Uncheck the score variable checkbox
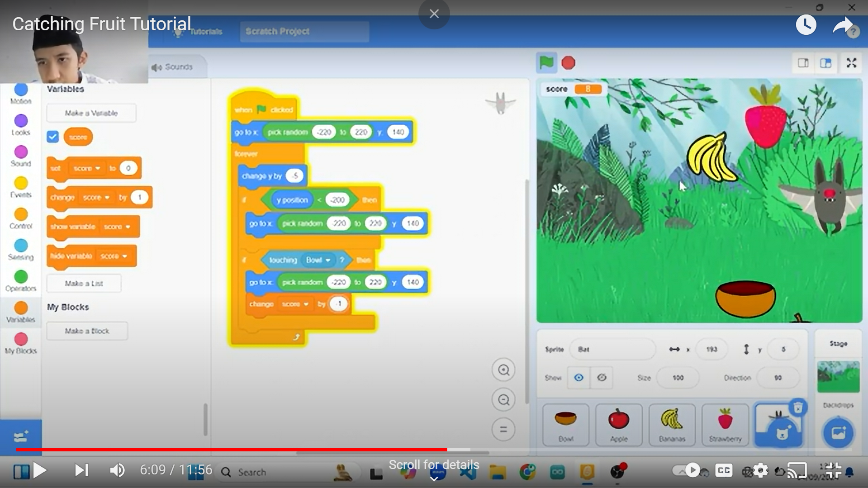868x488 pixels. click(x=53, y=137)
